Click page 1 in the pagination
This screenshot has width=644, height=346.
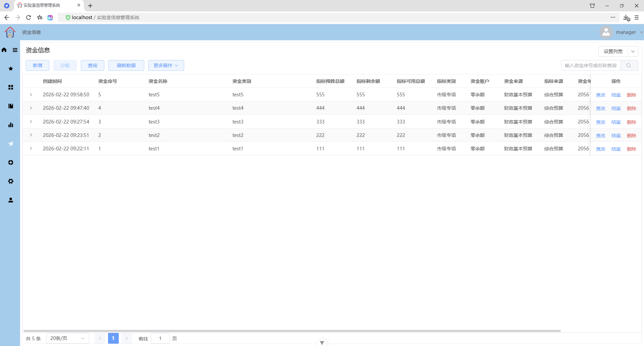click(113, 338)
